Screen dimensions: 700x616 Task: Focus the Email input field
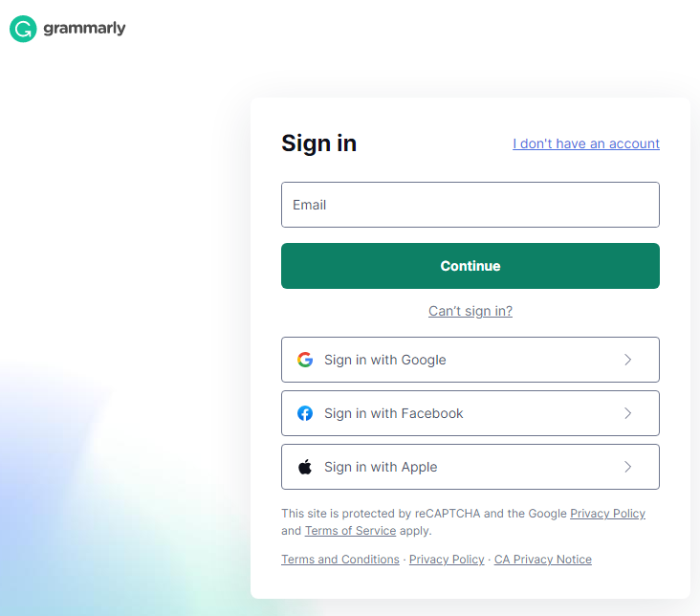pos(470,205)
